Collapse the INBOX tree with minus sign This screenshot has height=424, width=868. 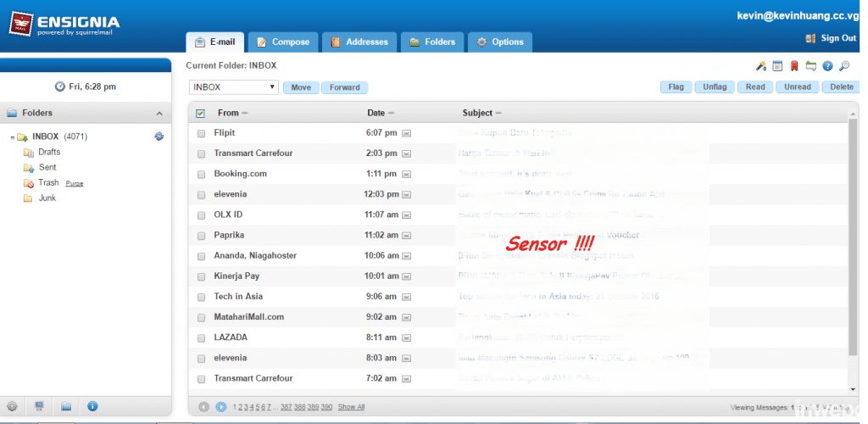(12, 137)
